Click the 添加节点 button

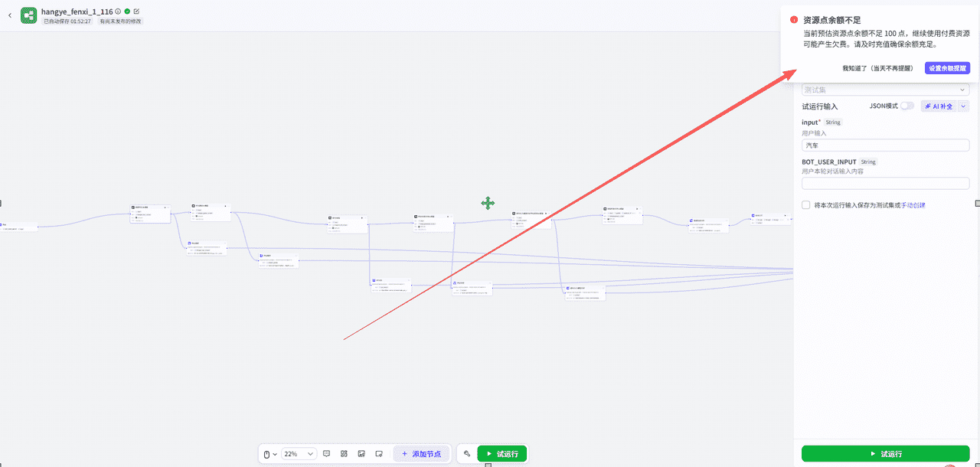[x=422, y=454]
